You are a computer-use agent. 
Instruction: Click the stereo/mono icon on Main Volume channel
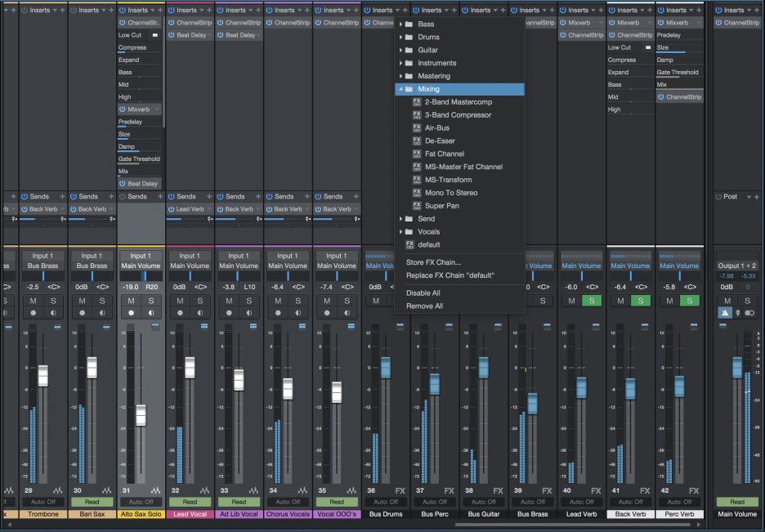pyautogui.click(x=749, y=313)
